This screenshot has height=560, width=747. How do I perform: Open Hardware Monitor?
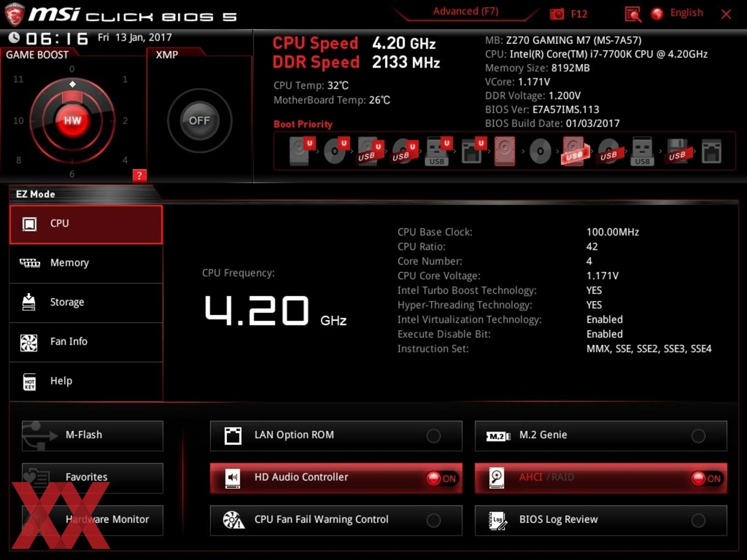pos(92,520)
